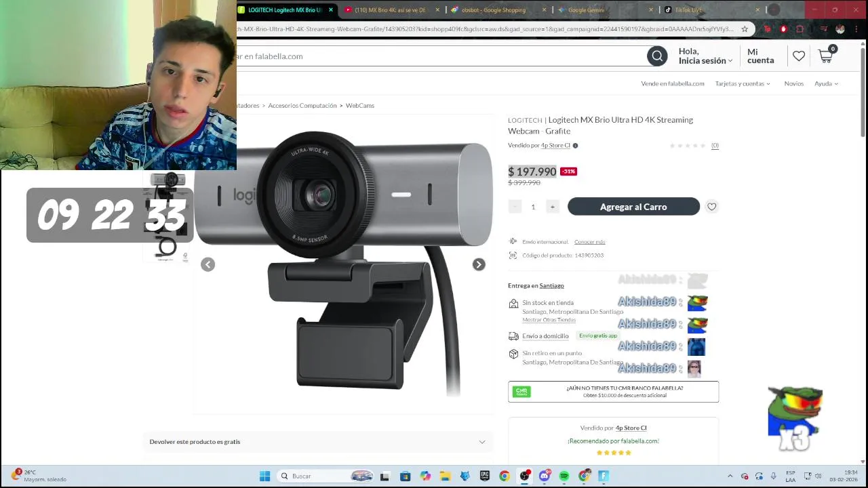
Task: Click the microphone icon in system tray
Action: point(773,476)
